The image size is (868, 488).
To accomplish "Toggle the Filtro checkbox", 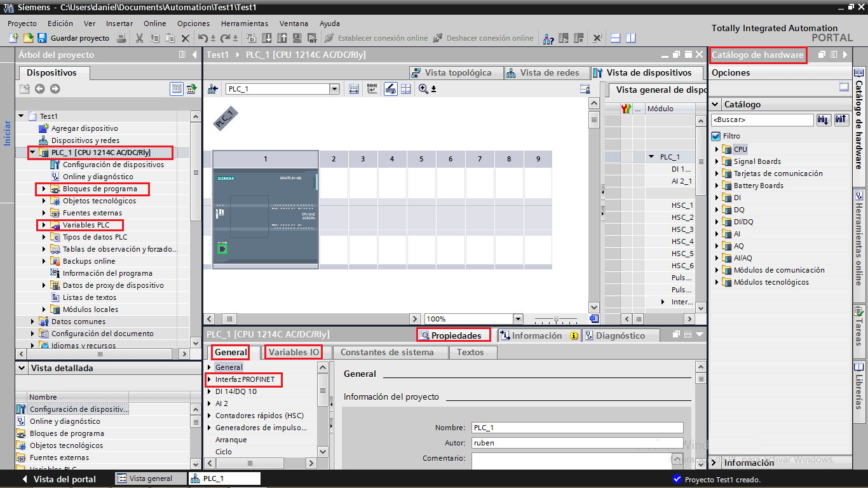I will [716, 136].
